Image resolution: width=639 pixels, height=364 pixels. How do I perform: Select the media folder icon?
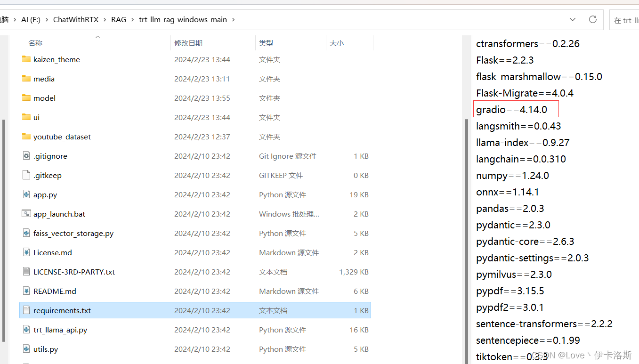pyautogui.click(x=26, y=79)
